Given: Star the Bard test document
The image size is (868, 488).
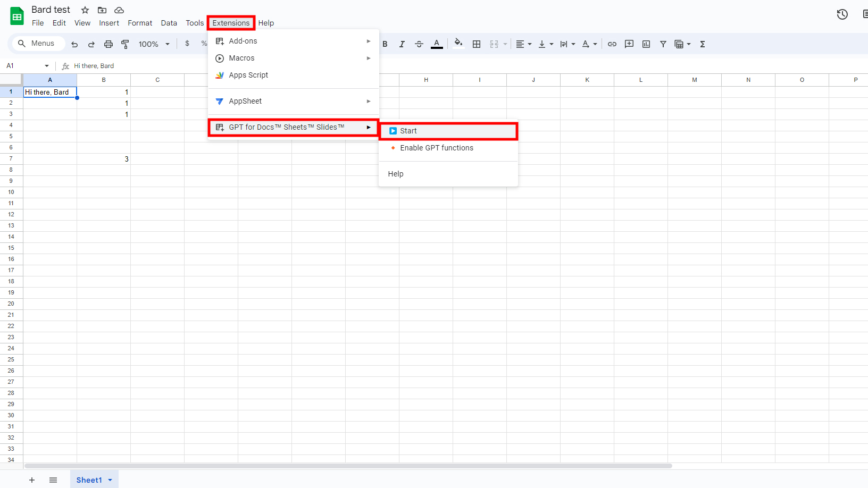Looking at the screenshot, I should 85,10.
